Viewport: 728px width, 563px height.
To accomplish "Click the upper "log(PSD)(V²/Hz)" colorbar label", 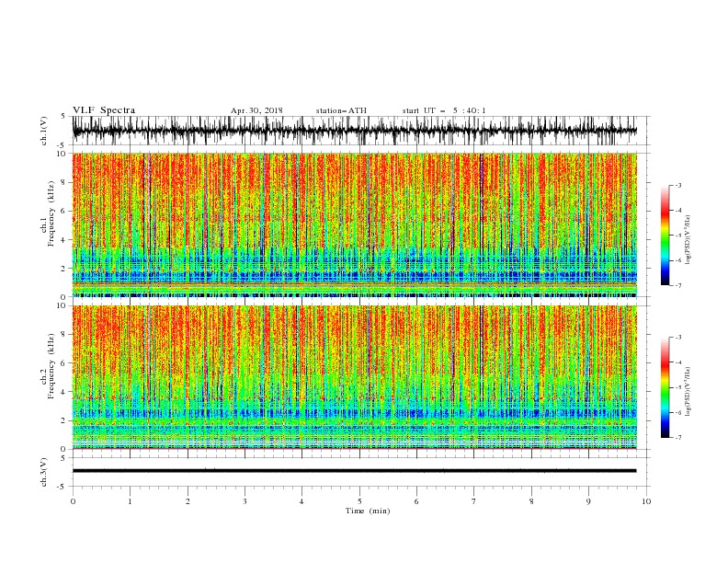I will coord(688,240).
